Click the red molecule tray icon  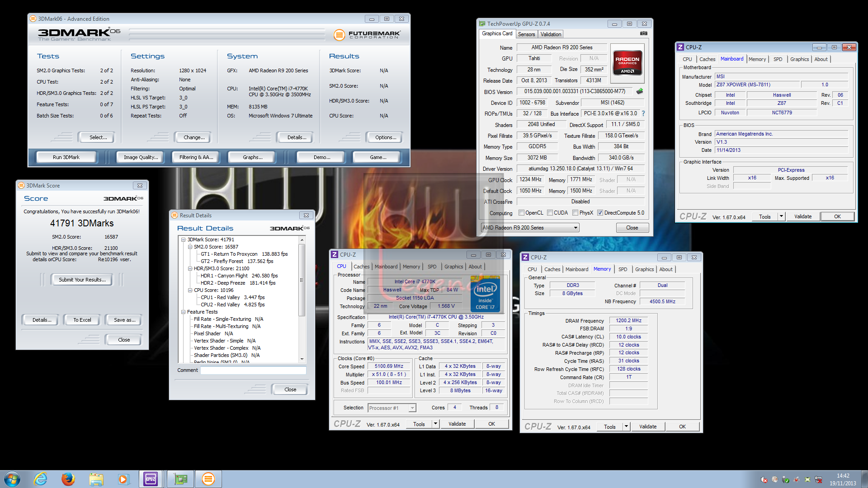point(797,479)
